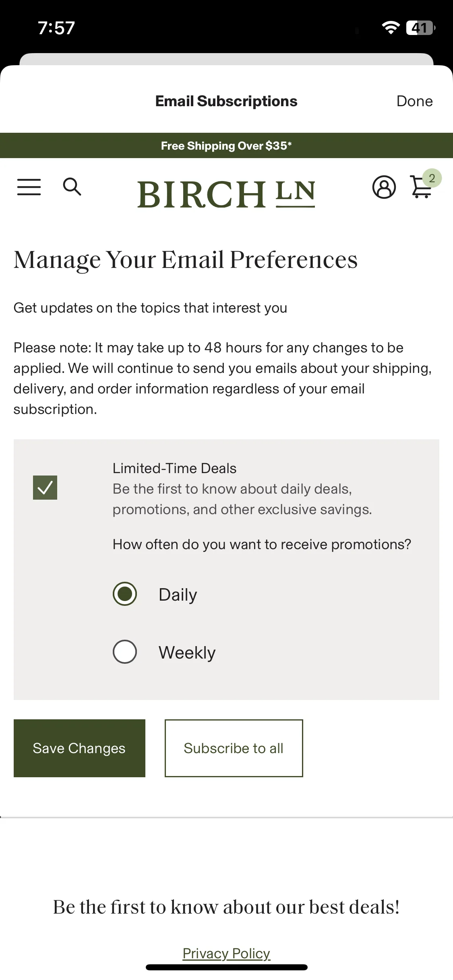The image size is (453, 980).
Task: Tap the Daily label text
Action: tap(178, 595)
